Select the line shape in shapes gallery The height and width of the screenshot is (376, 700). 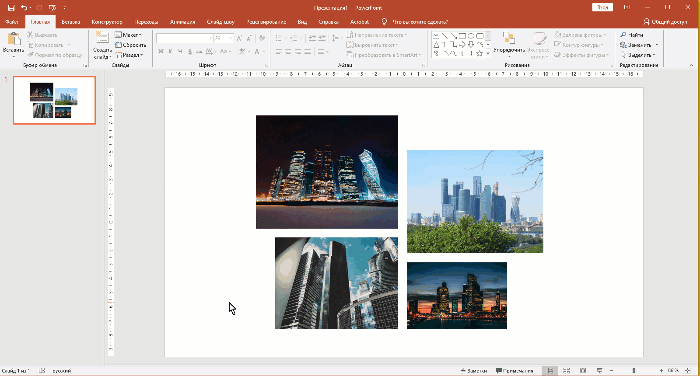click(x=445, y=36)
